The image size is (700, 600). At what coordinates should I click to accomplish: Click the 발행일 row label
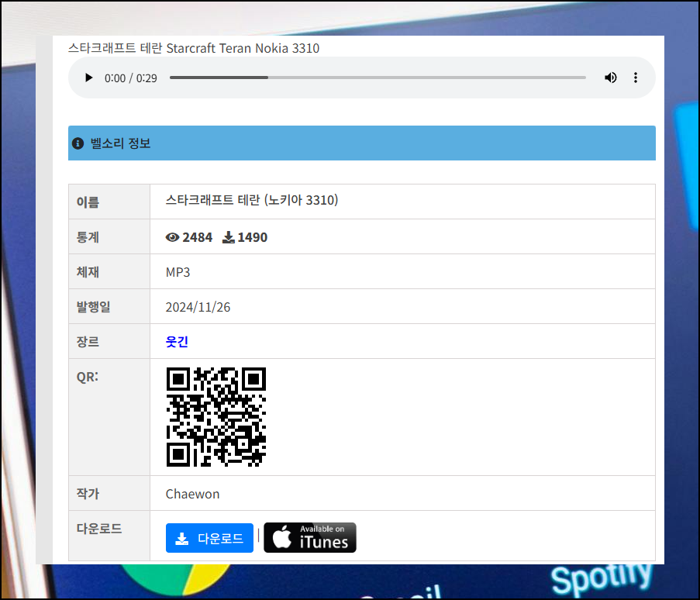tap(93, 307)
